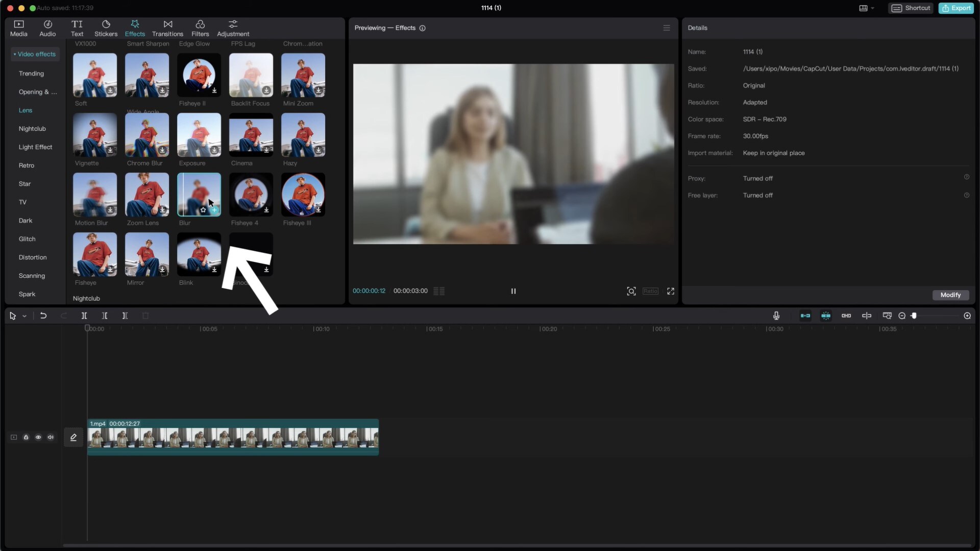Select the Zoom Lens effect thumbnail
This screenshot has width=980, height=551.
pos(147,195)
